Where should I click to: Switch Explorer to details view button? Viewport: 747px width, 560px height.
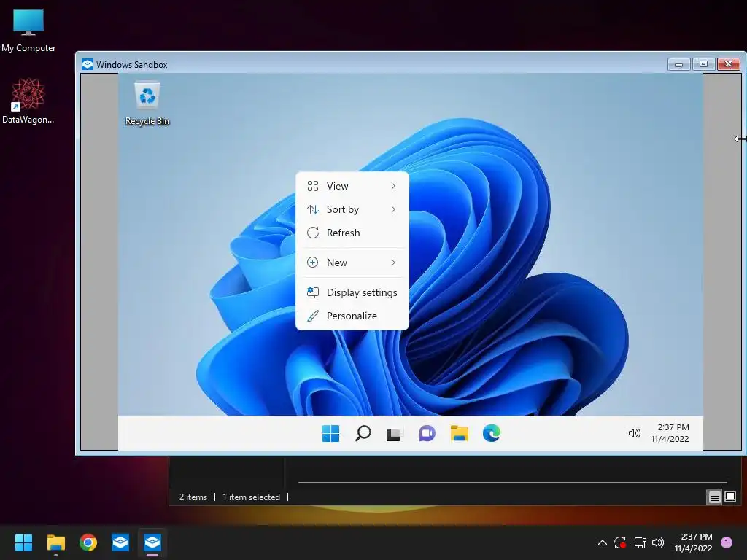(715, 497)
